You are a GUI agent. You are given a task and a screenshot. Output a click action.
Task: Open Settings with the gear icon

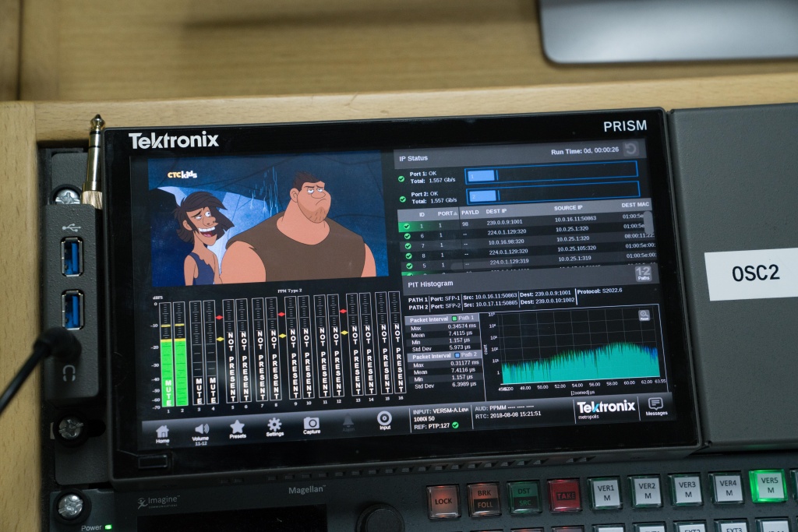pos(274,427)
